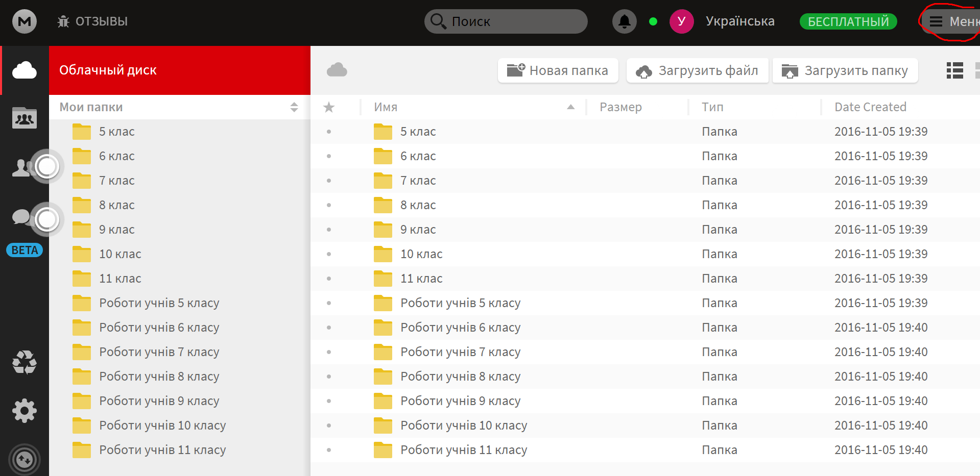Viewport: 980px width, 476px height.
Task: Toggle the favourite dot for 5 клас row
Action: (x=329, y=132)
